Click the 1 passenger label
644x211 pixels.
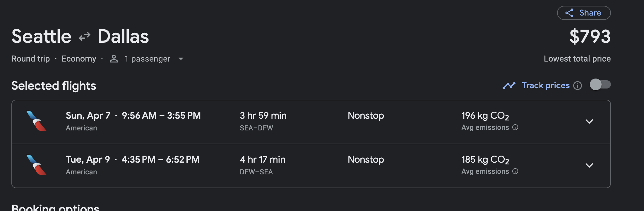point(147,59)
